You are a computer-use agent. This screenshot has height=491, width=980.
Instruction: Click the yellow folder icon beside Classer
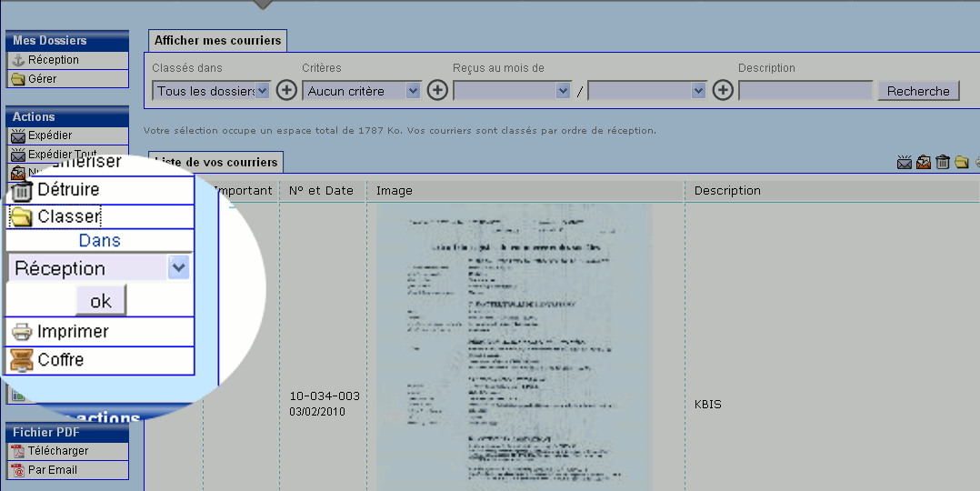(22, 217)
